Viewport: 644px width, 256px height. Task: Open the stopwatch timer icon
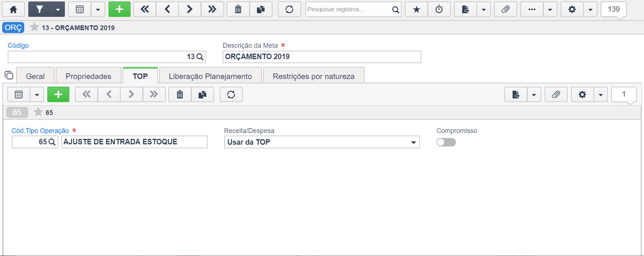pyautogui.click(x=439, y=10)
